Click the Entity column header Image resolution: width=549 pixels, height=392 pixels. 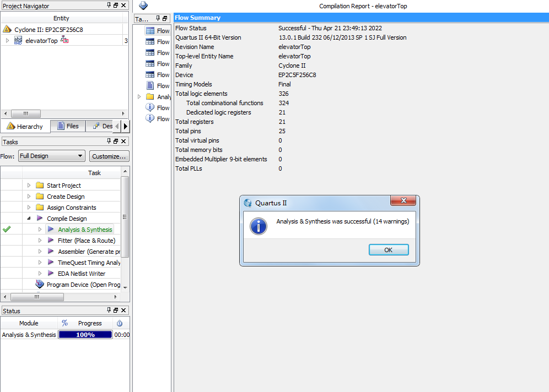pos(61,18)
